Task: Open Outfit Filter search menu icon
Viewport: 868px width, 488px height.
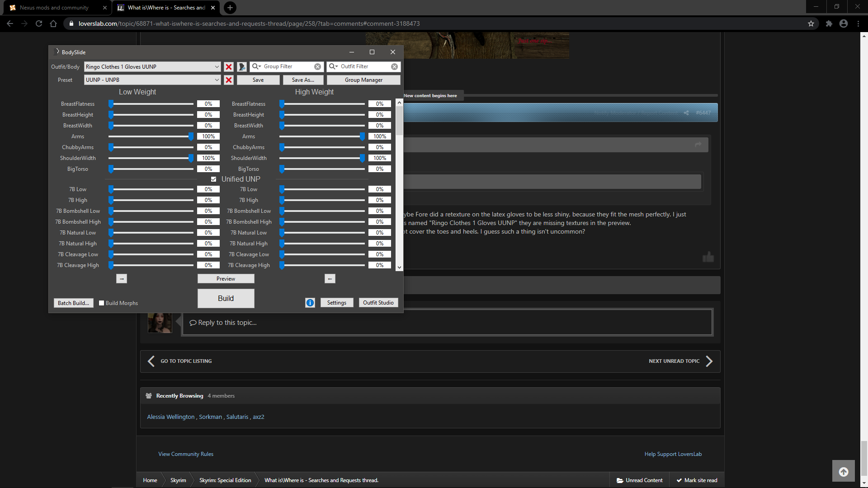Action: pos(333,66)
